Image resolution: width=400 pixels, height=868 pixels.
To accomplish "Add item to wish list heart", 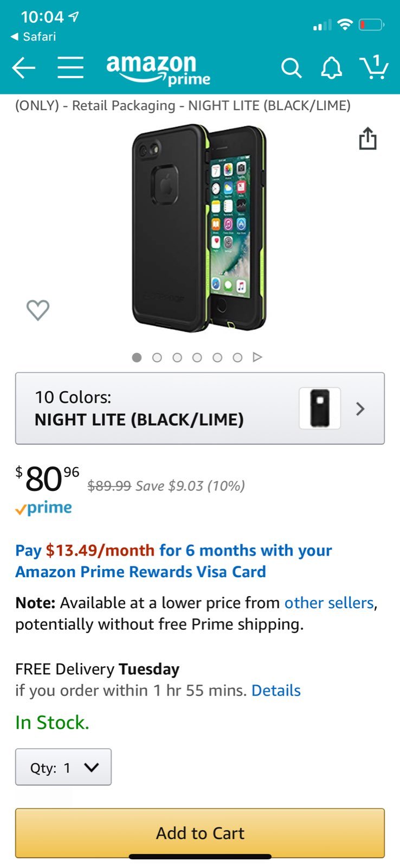I will pyautogui.click(x=38, y=310).
